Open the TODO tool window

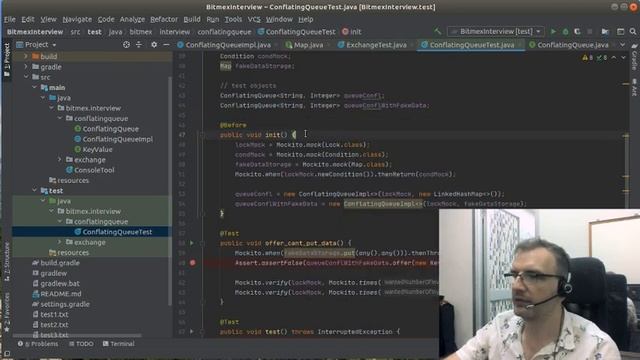(81, 344)
